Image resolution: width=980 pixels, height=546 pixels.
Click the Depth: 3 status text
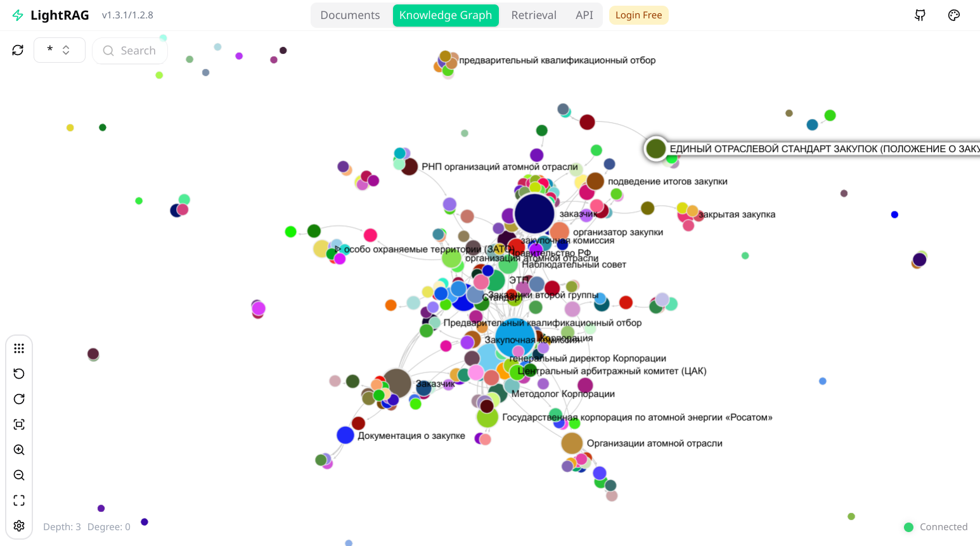(x=62, y=527)
